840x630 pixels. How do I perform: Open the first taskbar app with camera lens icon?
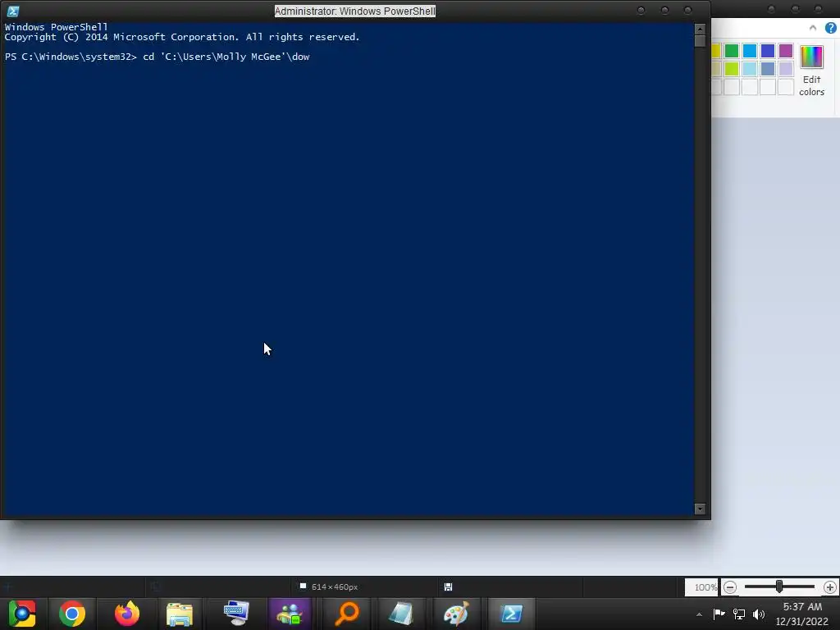point(22,614)
